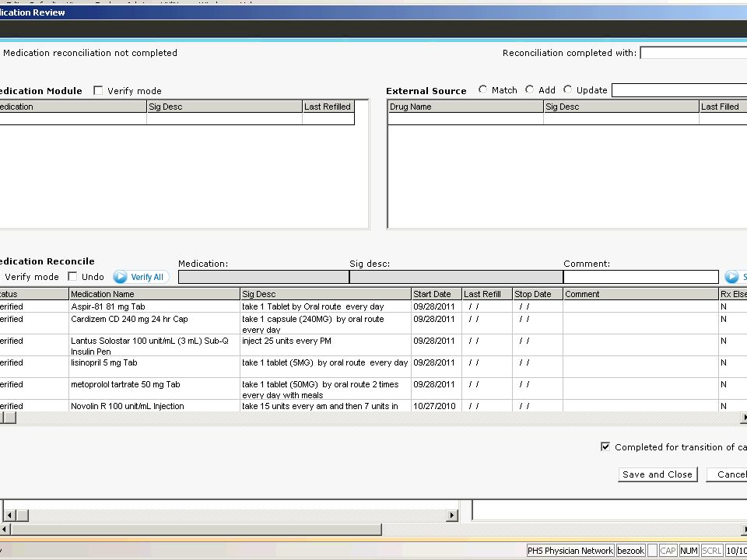This screenshot has width=747, height=560.
Task: Sort by Medication Name column header
Action: pyautogui.click(x=154, y=294)
